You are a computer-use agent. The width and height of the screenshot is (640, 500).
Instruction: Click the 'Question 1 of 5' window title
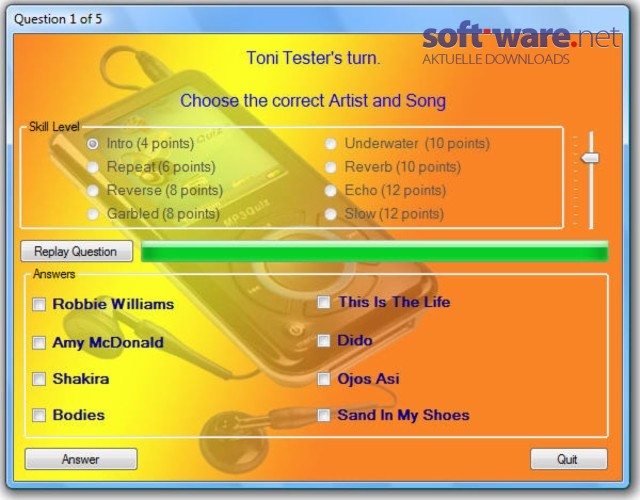(x=58, y=19)
